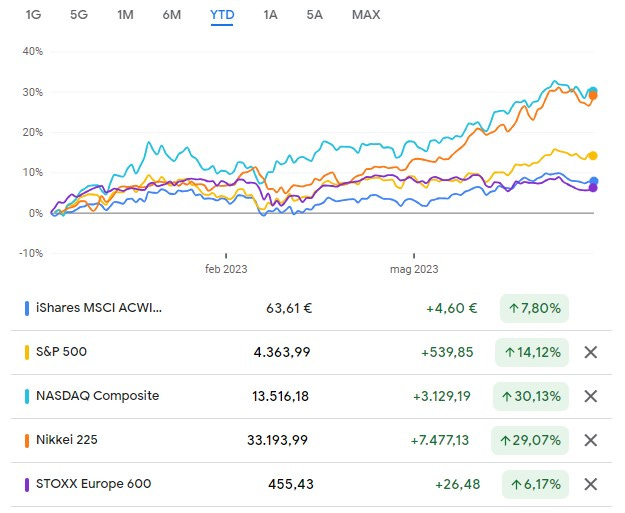The height and width of the screenshot is (513, 625).
Task: Click the +4,60 € change value
Action: point(452,309)
